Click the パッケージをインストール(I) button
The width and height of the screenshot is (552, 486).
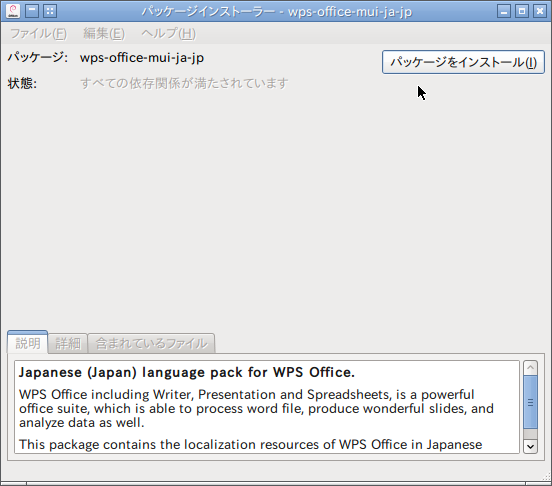coord(463,62)
